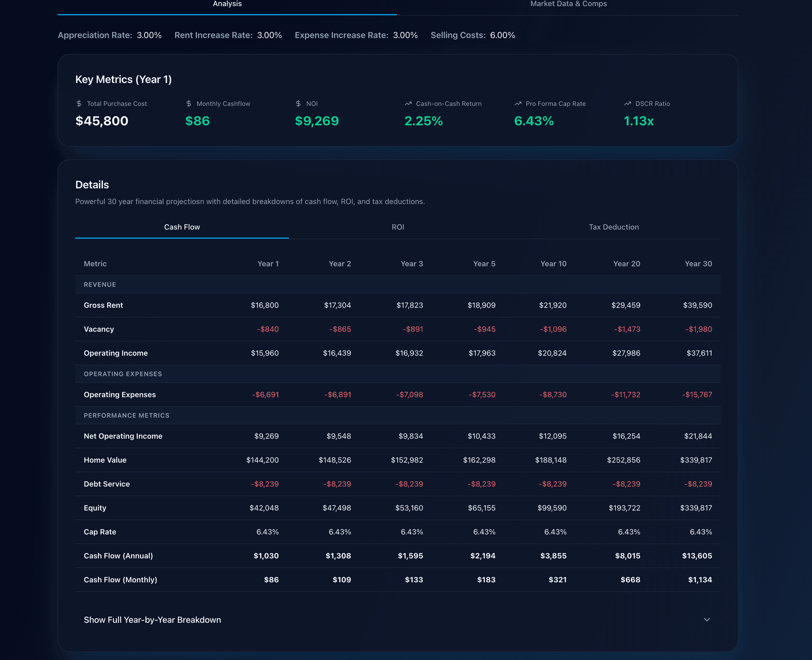Select the Analysis tab
The width and height of the screenshot is (812, 660).
227,4
